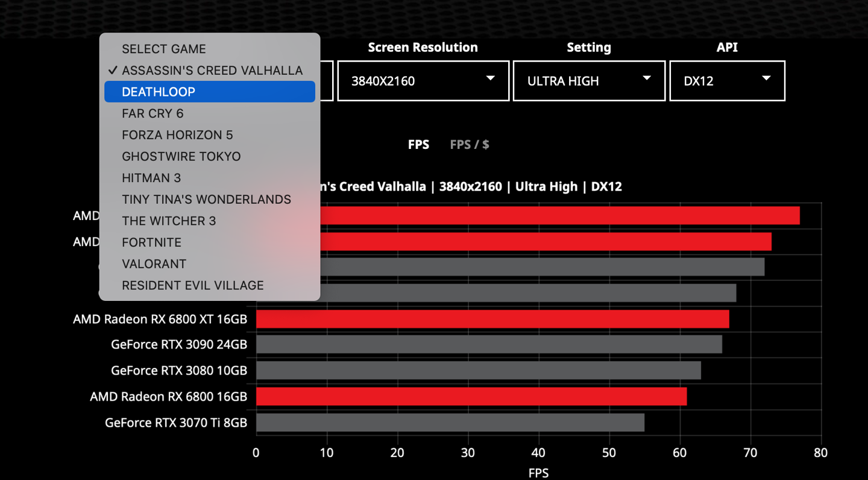Click the Setting heading text
This screenshot has width=868, height=480.
pyautogui.click(x=589, y=48)
